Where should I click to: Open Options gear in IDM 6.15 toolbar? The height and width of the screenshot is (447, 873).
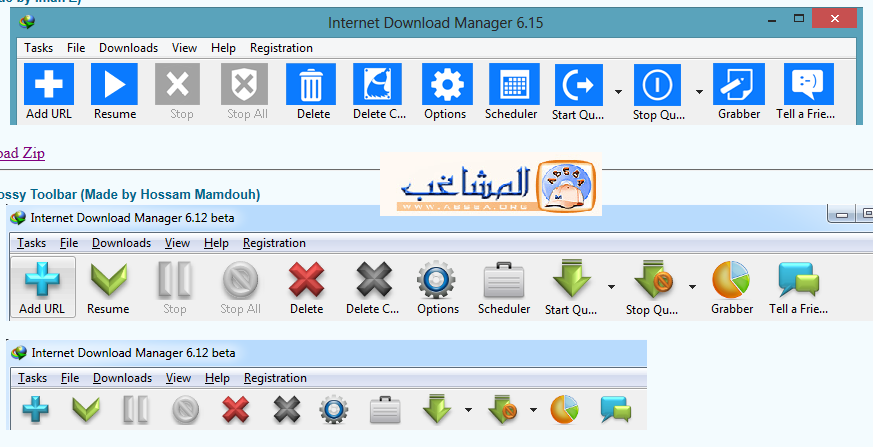[447, 84]
